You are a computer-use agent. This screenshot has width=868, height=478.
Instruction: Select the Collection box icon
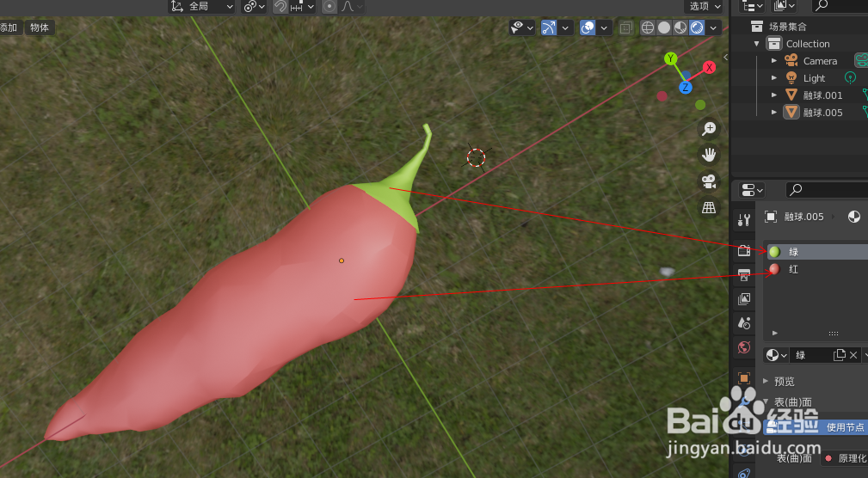point(774,44)
